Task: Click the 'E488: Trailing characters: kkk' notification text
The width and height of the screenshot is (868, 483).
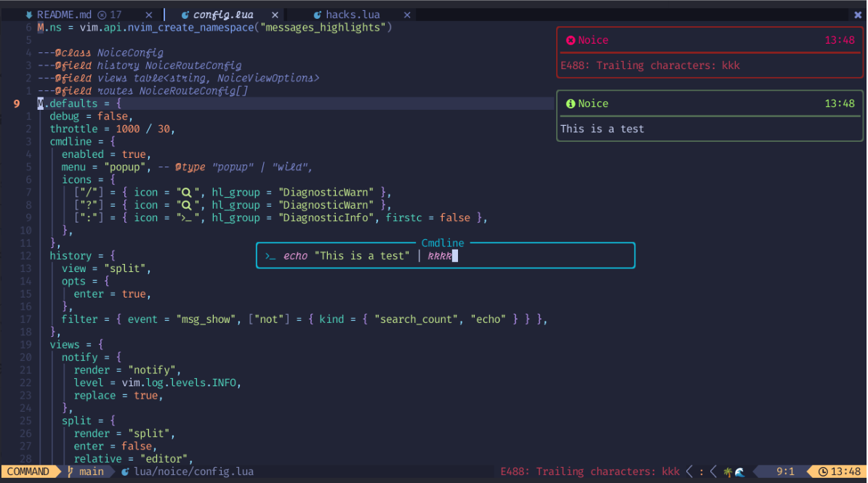Action: 650,65
